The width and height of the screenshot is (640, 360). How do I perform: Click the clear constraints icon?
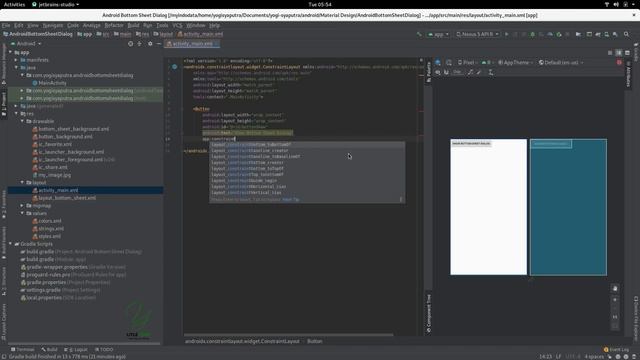point(470,72)
